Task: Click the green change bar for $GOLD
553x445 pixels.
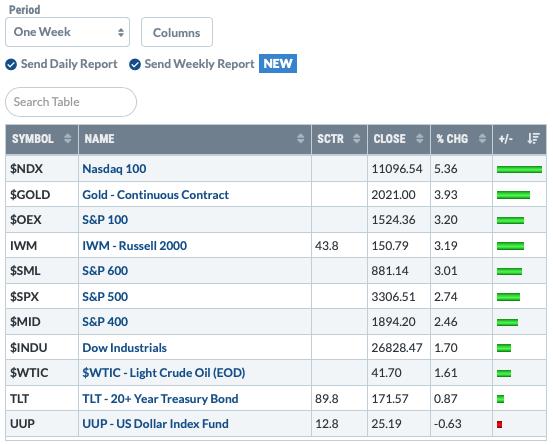Action: pos(514,195)
